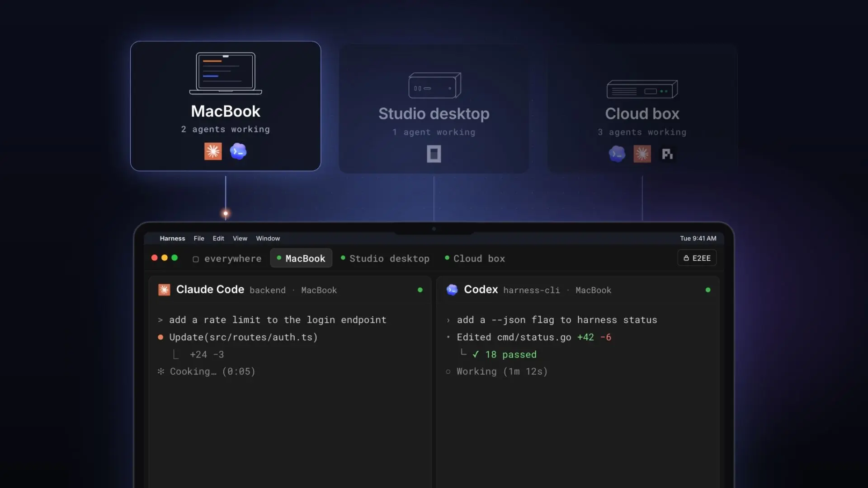Image resolution: width=868 pixels, height=488 pixels.
Task: Click the 'Edited cmd/status.go' line
Action: (x=514, y=337)
